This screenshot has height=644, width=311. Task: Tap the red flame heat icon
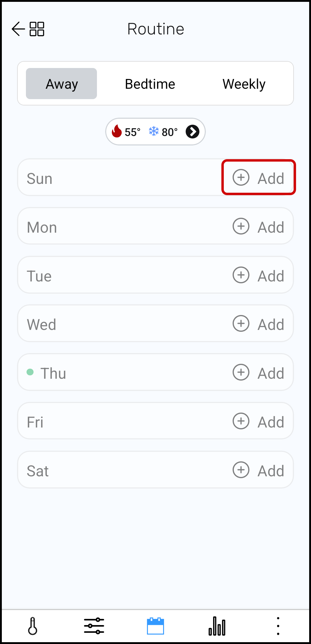pos(117,131)
